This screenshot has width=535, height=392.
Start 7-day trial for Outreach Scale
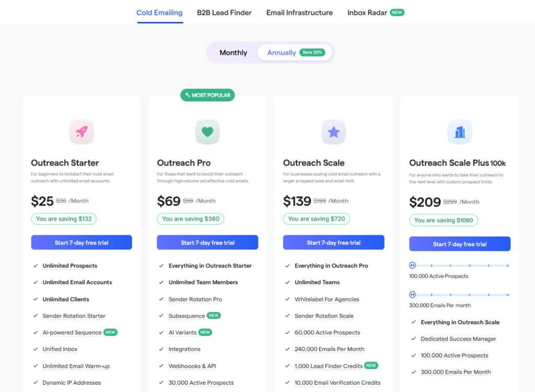[x=333, y=243]
